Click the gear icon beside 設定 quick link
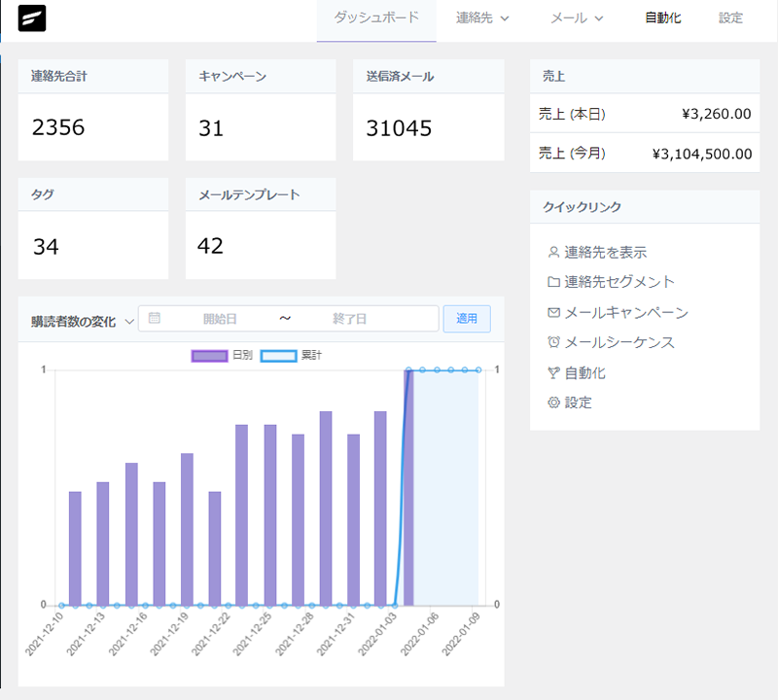 point(553,402)
